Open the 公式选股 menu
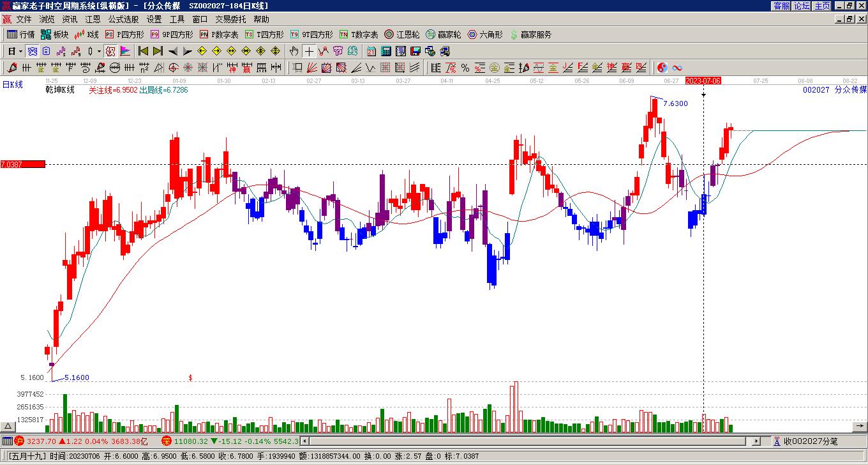 tap(123, 20)
